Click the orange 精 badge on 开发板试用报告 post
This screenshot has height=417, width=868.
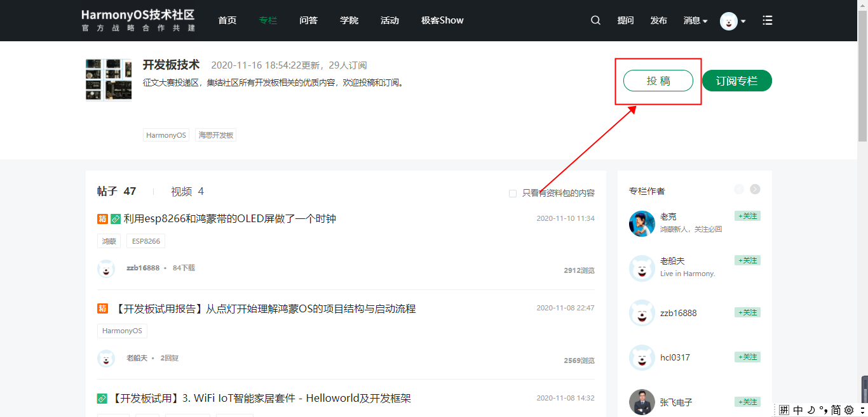(x=102, y=308)
